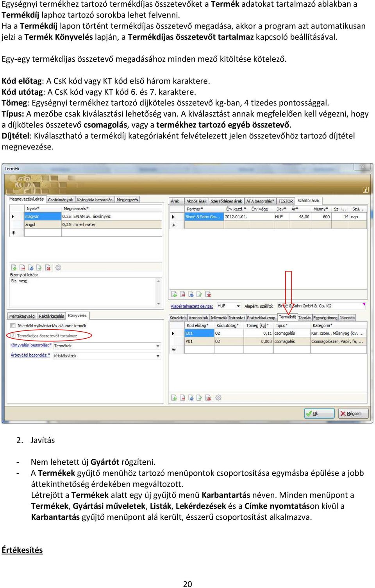375x588 pixels.
Task: Switch to Mértékegység tab
Action: (22, 316)
